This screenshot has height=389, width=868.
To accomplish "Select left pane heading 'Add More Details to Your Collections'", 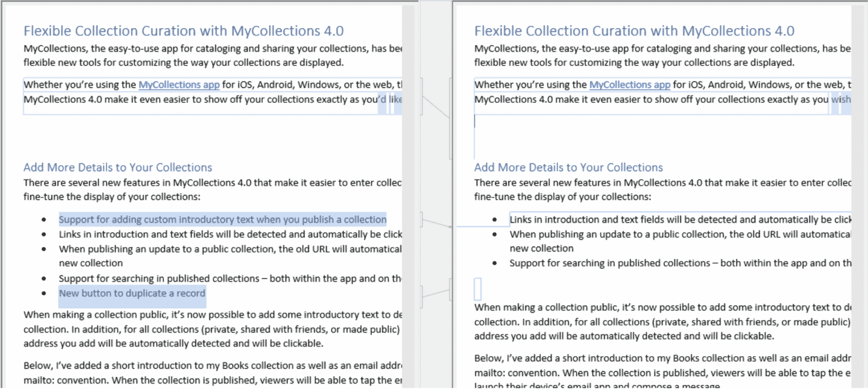I will point(118,168).
